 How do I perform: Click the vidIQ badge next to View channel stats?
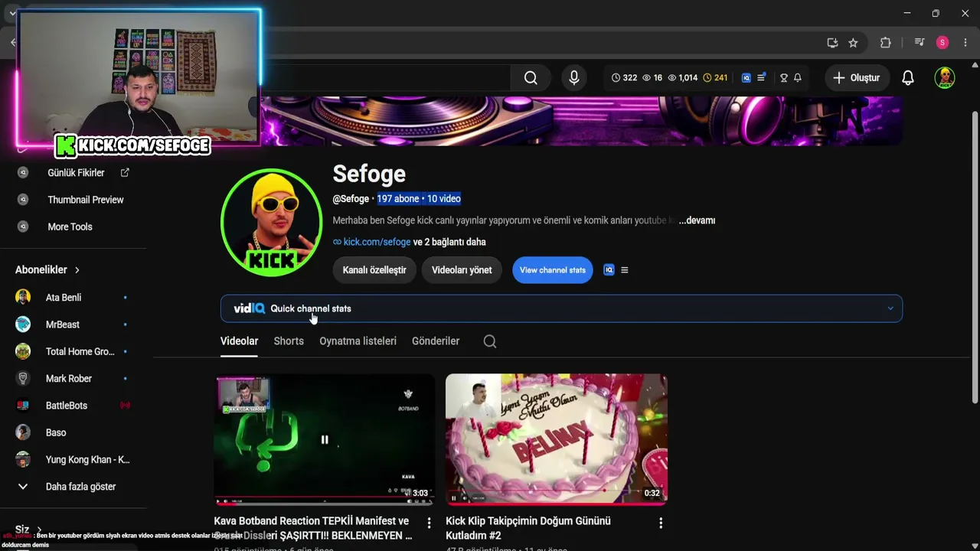(x=609, y=270)
